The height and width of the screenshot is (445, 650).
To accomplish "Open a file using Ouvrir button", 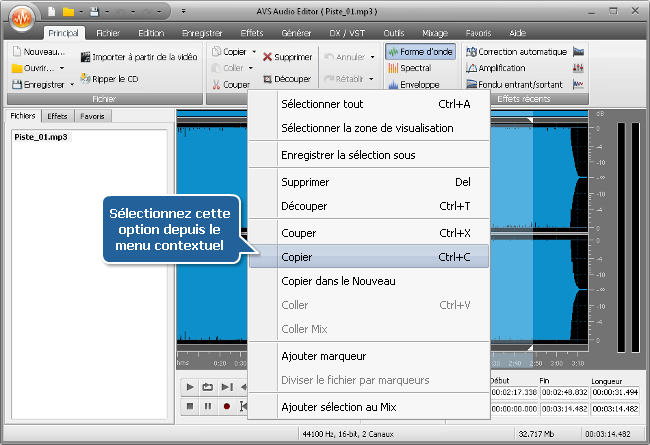I will pyautogui.click(x=33, y=68).
